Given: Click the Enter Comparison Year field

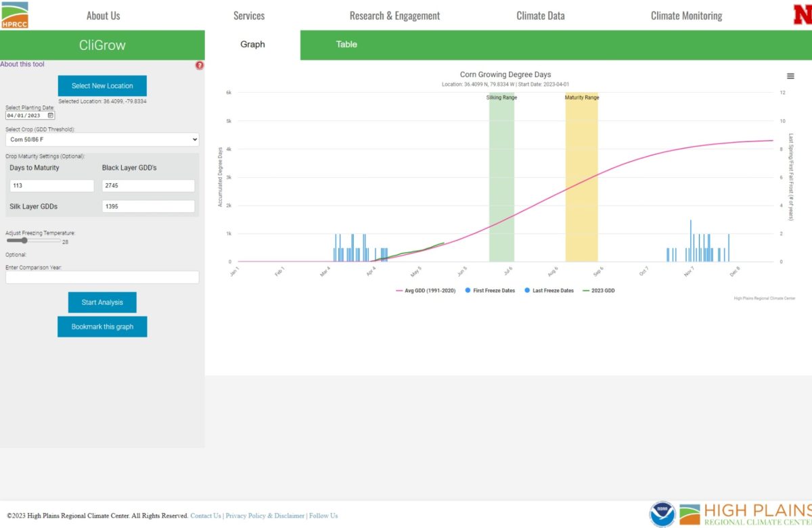Looking at the screenshot, I should click(102, 277).
